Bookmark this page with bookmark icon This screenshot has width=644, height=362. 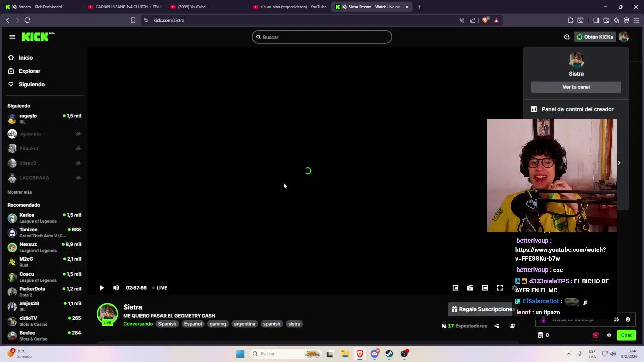[x=133, y=20]
